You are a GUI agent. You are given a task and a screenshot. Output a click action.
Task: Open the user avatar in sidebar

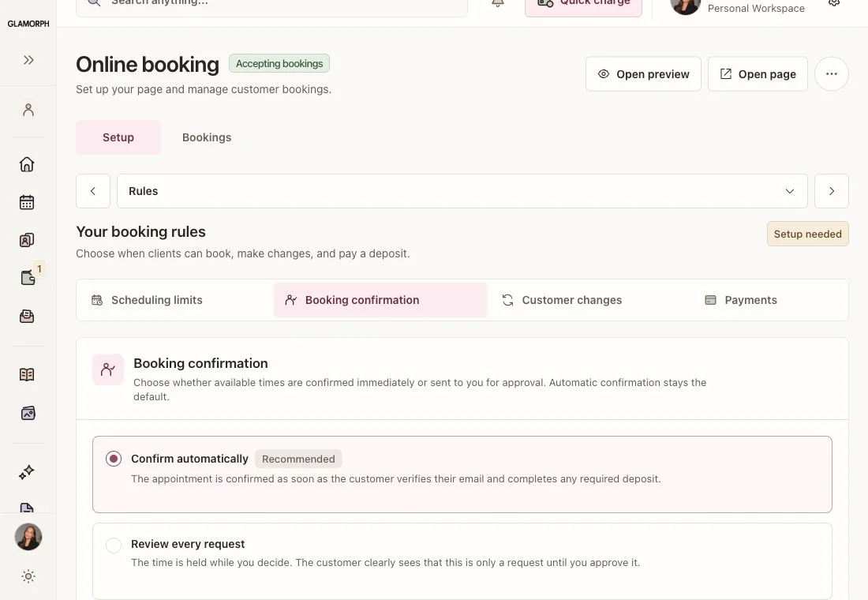[x=28, y=537]
